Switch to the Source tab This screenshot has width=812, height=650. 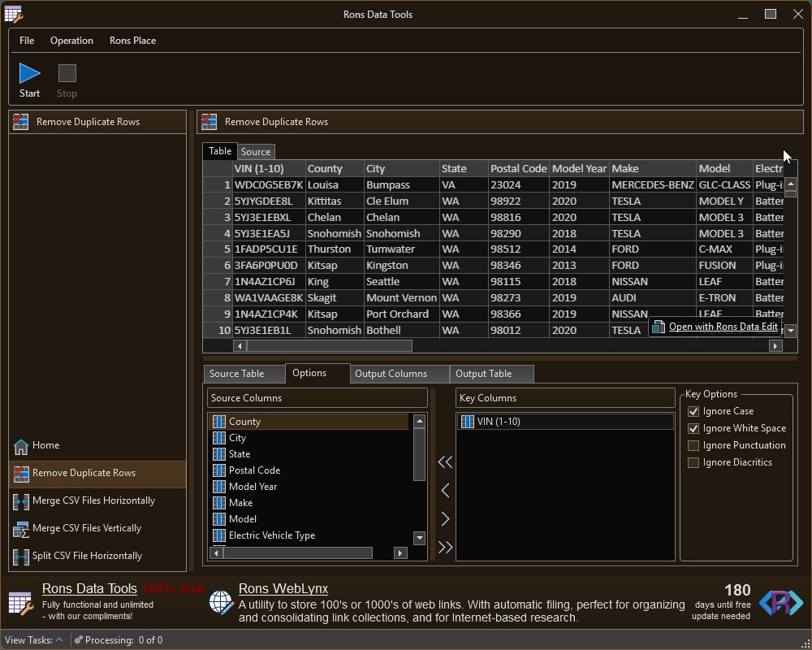click(x=256, y=152)
